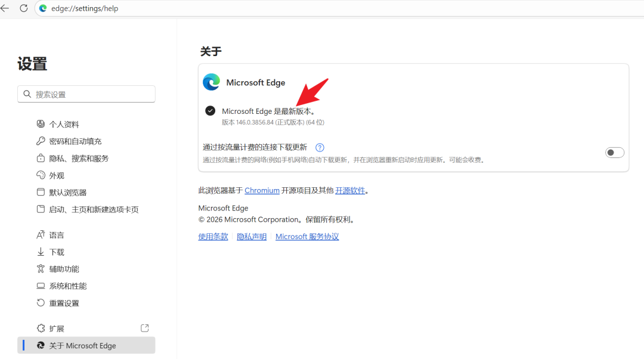Reload the page with the refresh icon

pyautogui.click(x=24, y=8)
